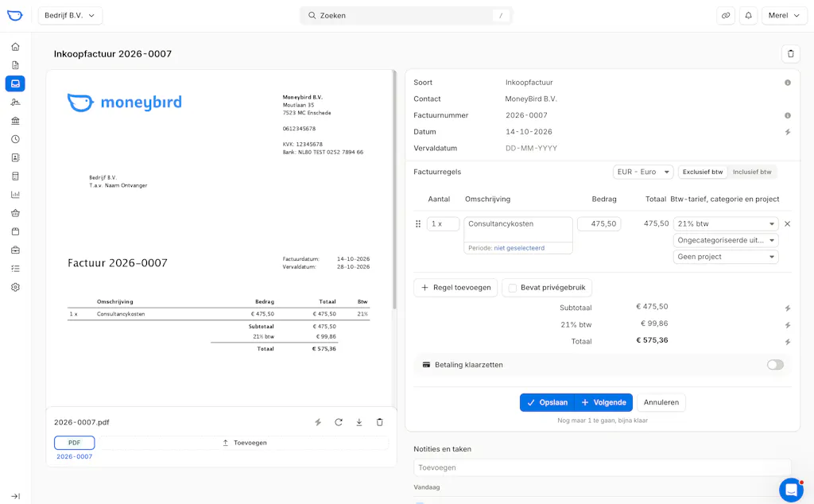Open the Geen project dropdown
This screenshot has width=814, height=504.
coord(726,257)
